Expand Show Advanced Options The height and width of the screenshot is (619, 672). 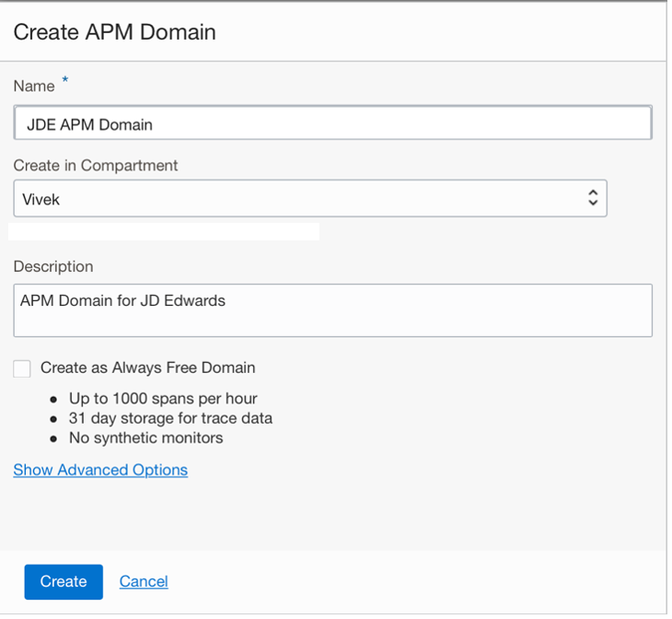(100, 470)
